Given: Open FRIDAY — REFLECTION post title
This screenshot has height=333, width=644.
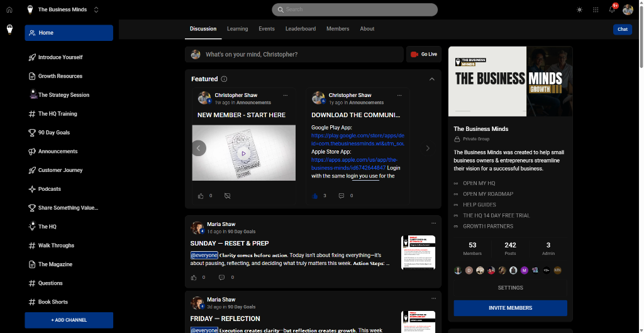Looking at the screenshot, I should coord(225,319).
